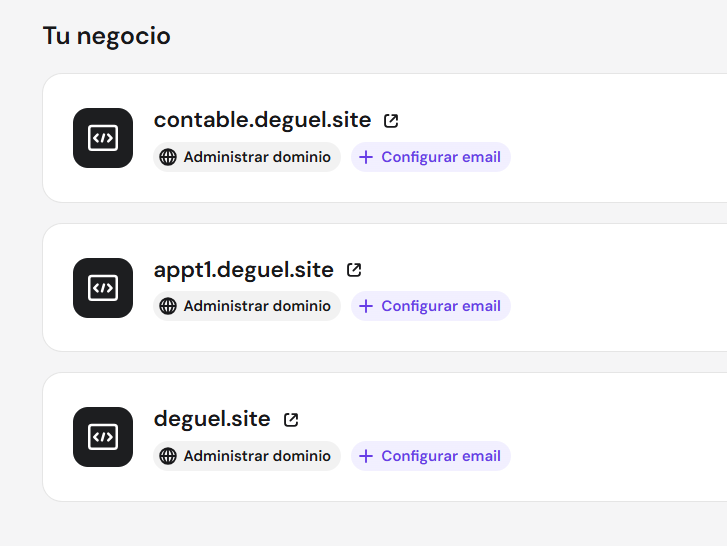
Task: Click the plus icon under contable.deguel.site
Action: coord(366,157)
